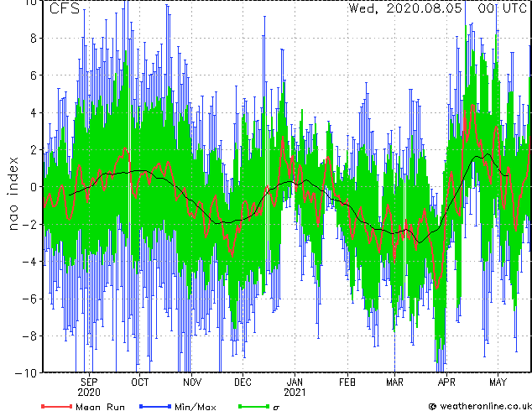
Task: Click the FEB axis label
Action: [347, 382]
